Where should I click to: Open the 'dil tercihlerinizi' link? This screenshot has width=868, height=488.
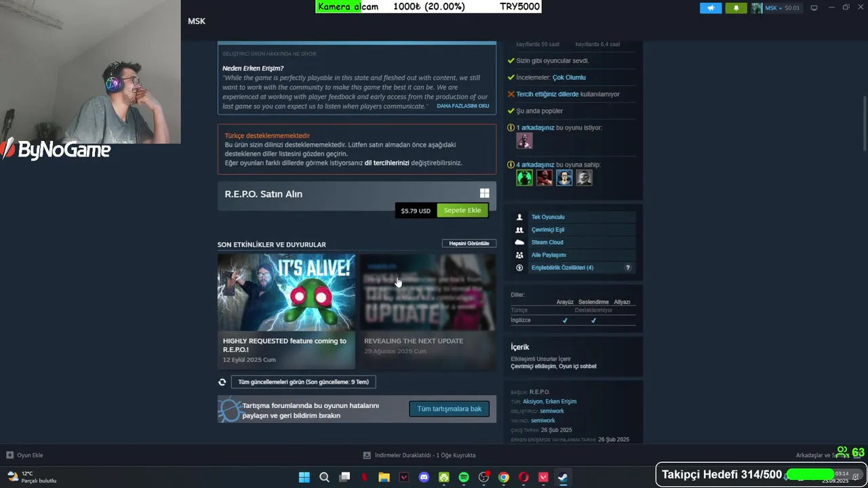pyautogui.click(x=387, y=163)
